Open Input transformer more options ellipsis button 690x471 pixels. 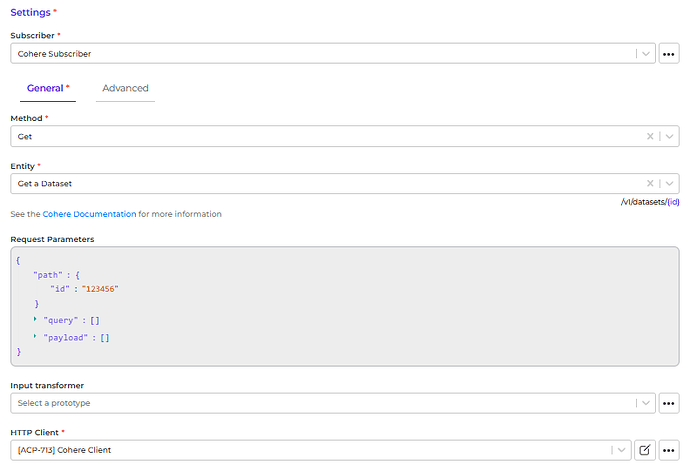coord(668,403)
